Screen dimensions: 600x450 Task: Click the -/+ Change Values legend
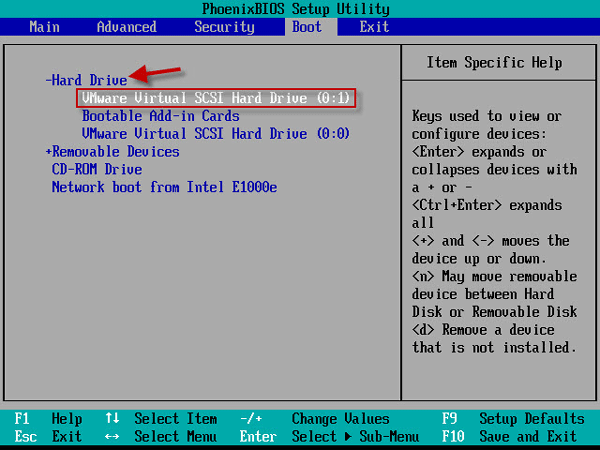[315, 419]
